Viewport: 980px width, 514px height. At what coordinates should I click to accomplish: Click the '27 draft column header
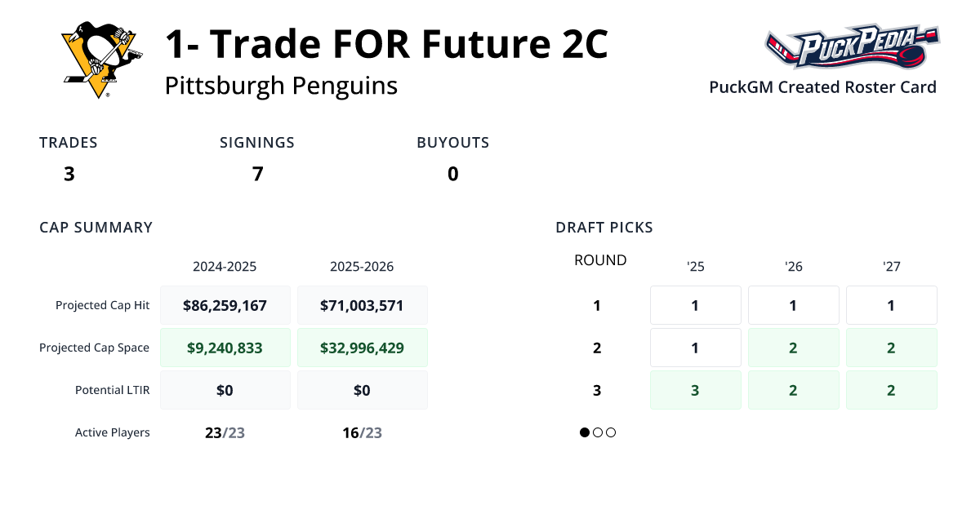coord(891,266)
